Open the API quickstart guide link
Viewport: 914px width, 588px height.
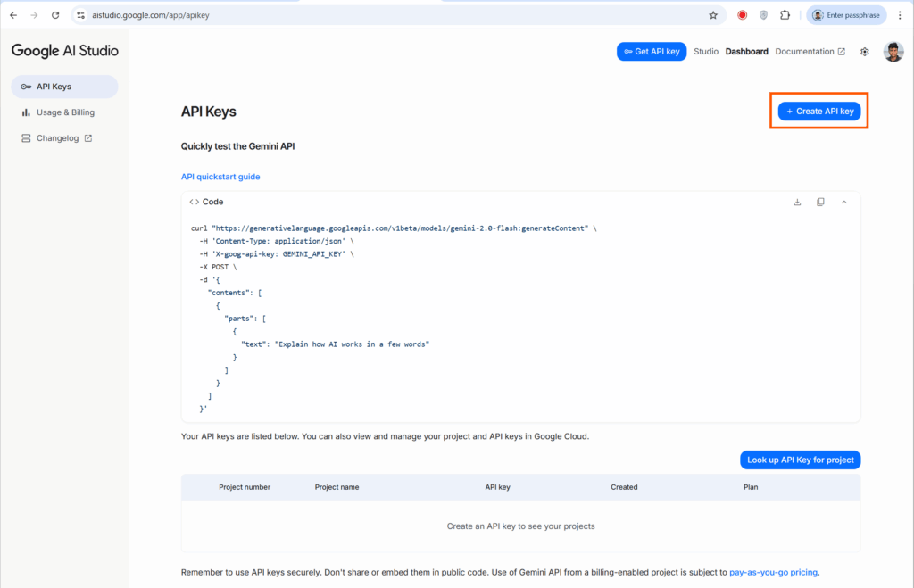(220, 177)
